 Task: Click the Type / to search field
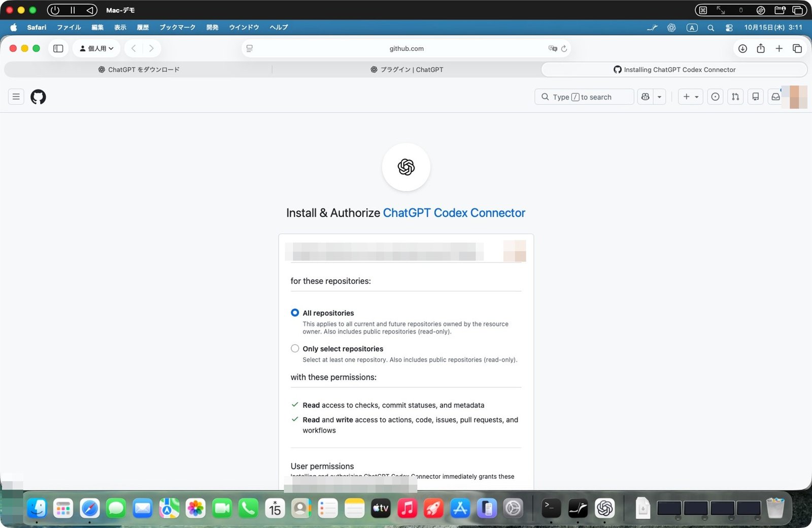[584, 96]
